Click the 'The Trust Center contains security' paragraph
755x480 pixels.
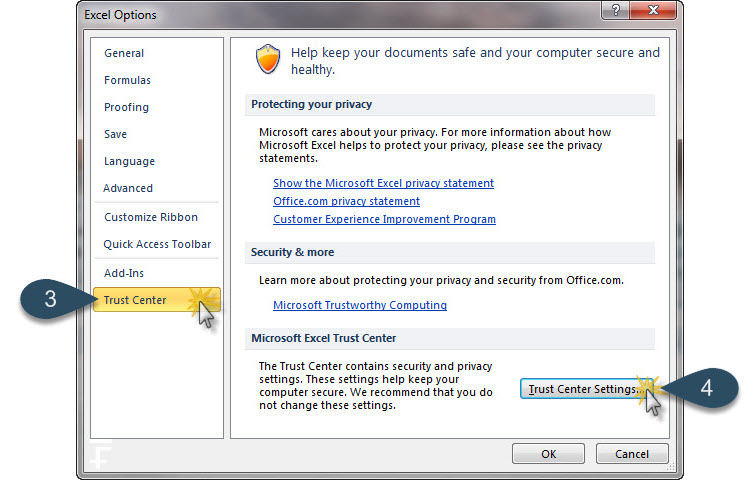pos(376,386)
